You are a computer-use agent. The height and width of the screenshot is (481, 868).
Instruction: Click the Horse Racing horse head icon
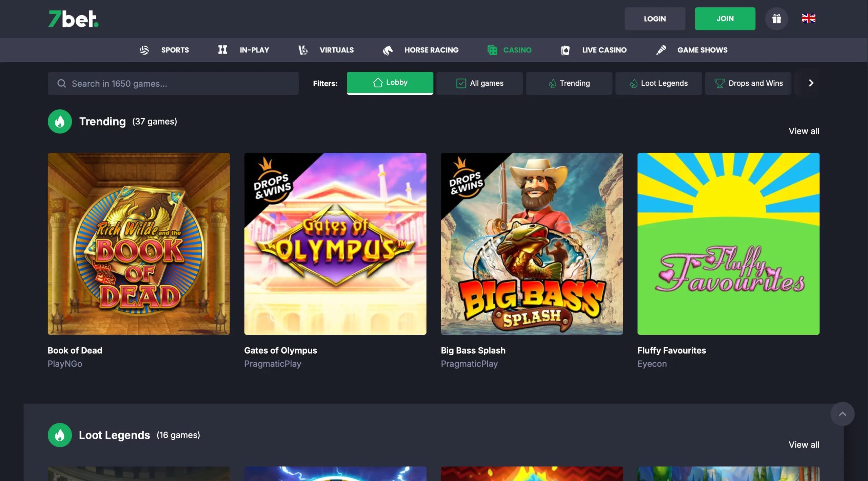tap(389, 50)
